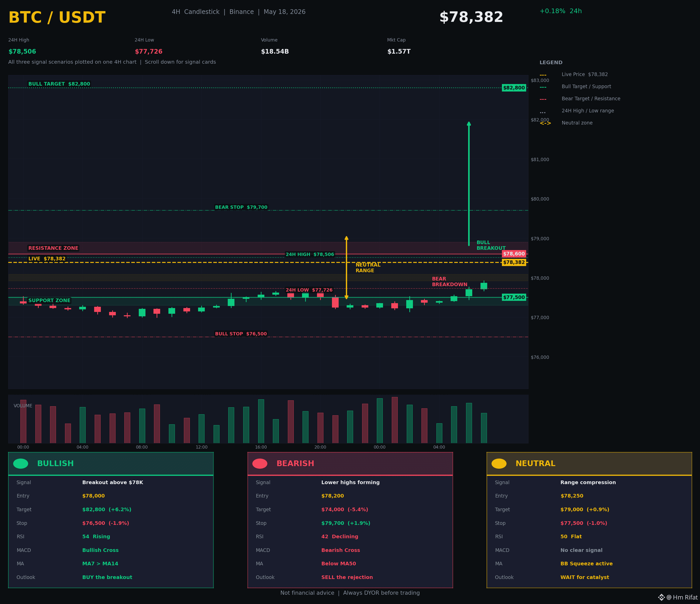
Task: Click the green $77,500 price tag on the axis
Action: click(x=514, y=297)
